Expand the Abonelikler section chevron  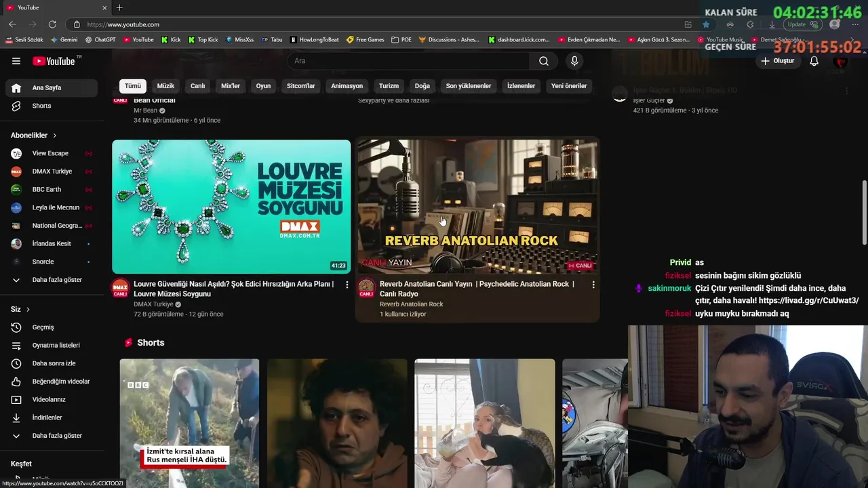click(x=55, y=136)
